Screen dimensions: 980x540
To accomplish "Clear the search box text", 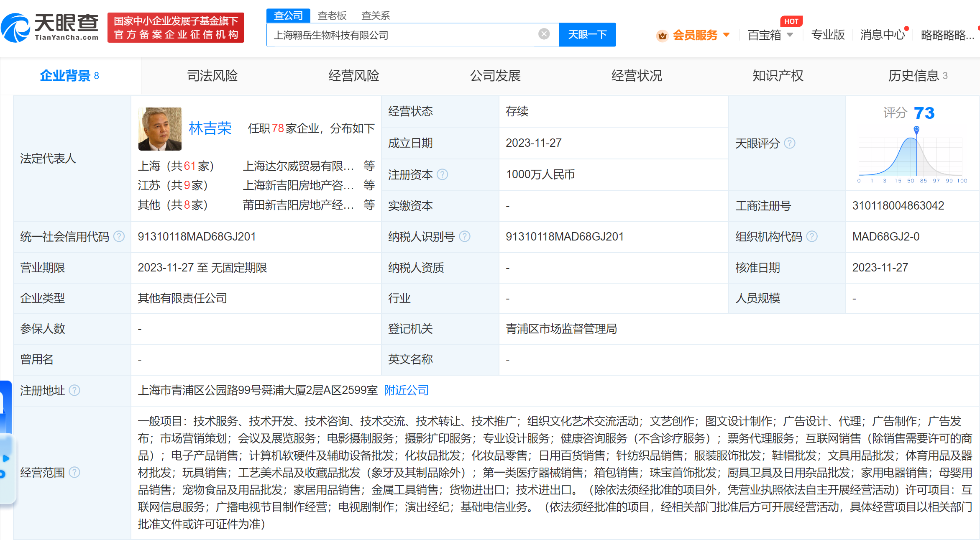I will point(544,34).
